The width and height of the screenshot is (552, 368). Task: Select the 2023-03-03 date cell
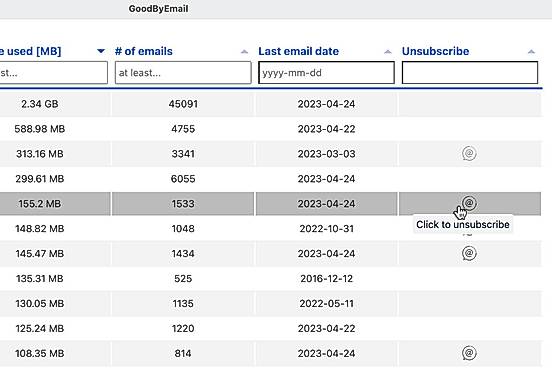[x=326, y=154]
